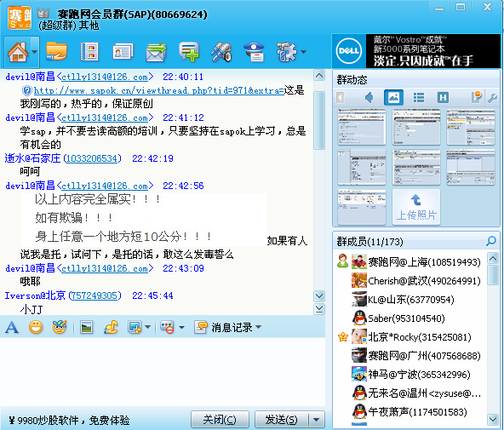The height and width of the screenshot is (430, 504).
Task: Open 消息记录 message history
Action: tap(223, 328)
